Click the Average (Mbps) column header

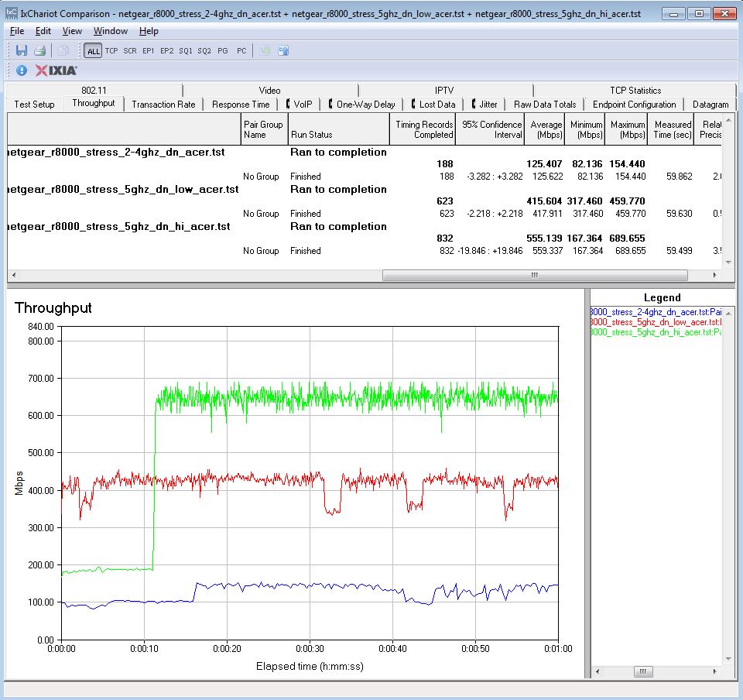click(x=544, y=129)
